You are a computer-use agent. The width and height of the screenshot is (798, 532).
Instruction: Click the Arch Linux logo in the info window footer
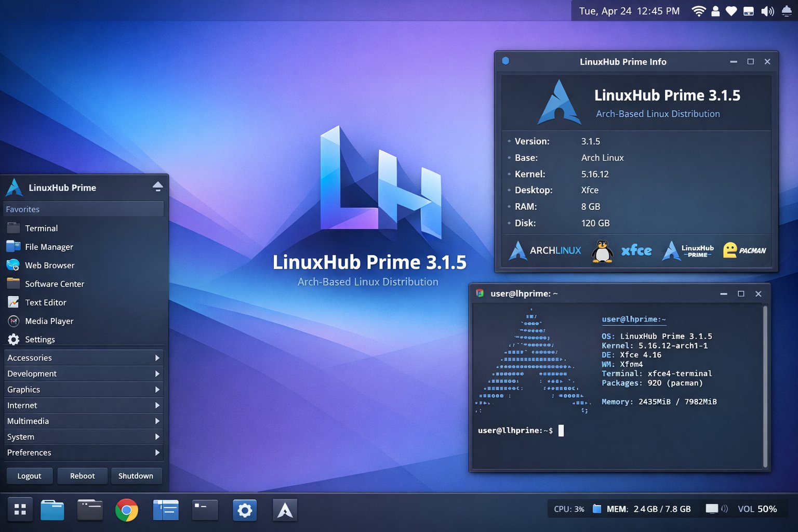(543, 250)
